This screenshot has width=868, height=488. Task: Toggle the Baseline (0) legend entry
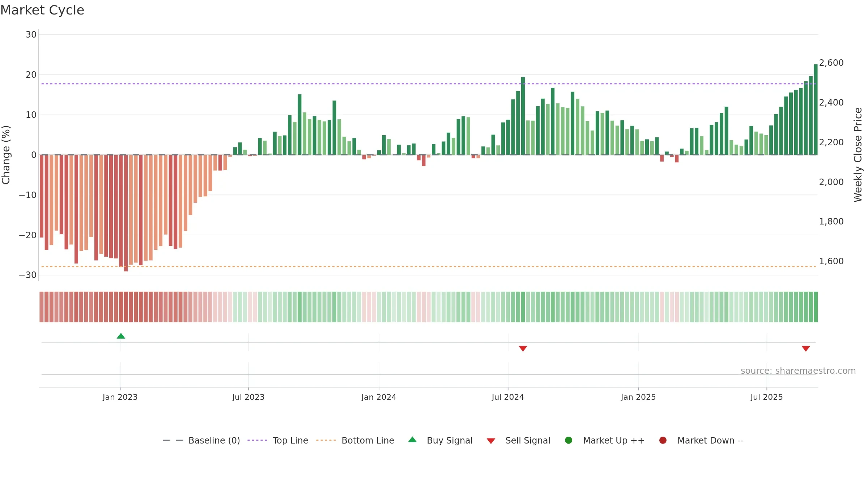(x=201, y=440)
